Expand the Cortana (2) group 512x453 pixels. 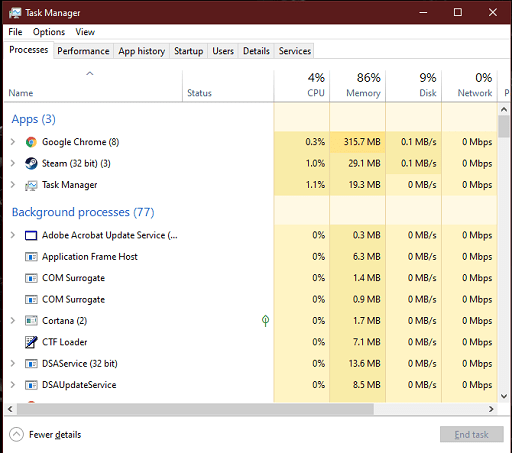point(13,320)
